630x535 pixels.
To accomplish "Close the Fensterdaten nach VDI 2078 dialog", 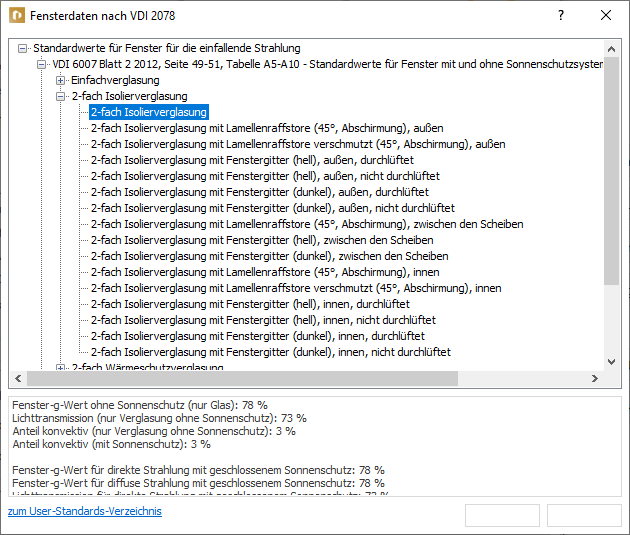I will click(x=606, y=16).
